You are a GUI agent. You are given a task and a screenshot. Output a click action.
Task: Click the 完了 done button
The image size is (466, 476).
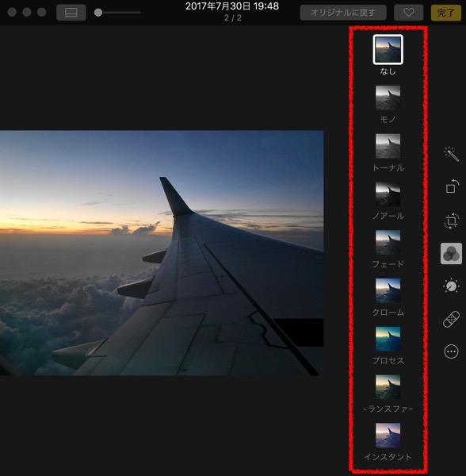click(445, 13)
